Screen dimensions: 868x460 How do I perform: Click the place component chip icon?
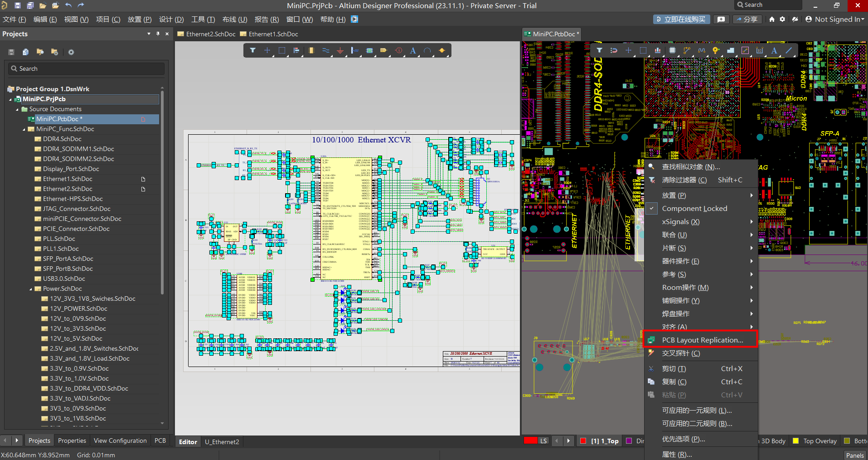tap(672, 50)
